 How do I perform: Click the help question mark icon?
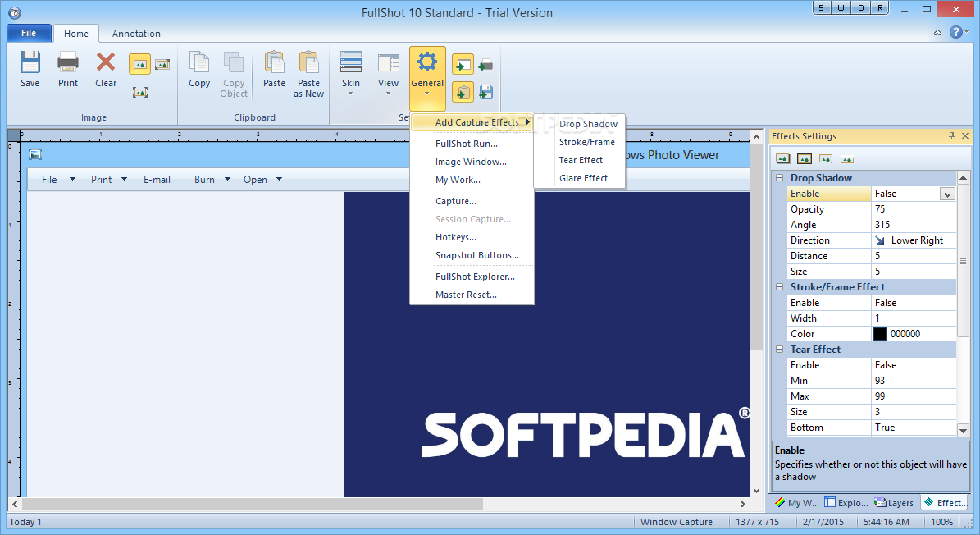tap(956, 33)
